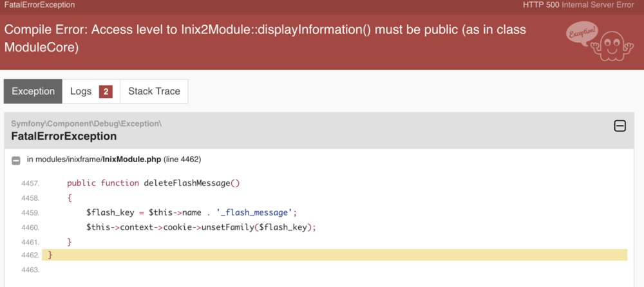Click the red Logs count badge
This screenshot has width=644, height=287.
(106, 91)
